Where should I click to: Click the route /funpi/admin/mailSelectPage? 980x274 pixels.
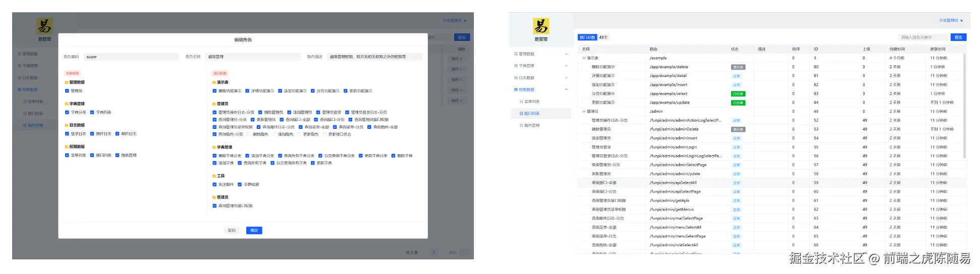676,219
